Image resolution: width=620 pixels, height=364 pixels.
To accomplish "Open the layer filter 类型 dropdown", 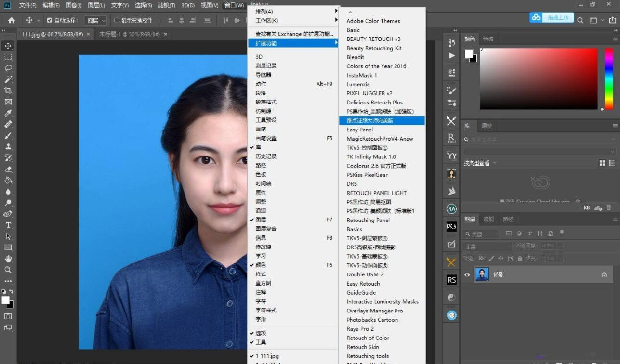I will (480, 234).
